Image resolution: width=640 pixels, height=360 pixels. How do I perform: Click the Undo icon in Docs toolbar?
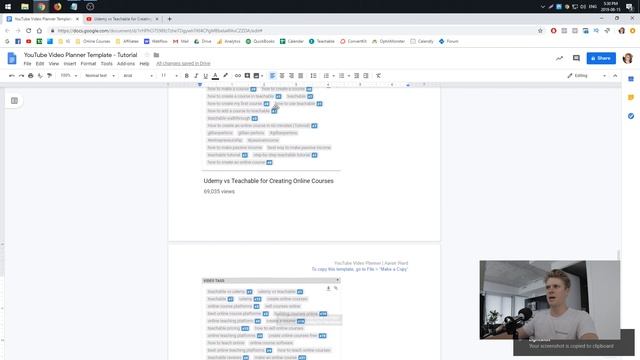pos(11,76)
